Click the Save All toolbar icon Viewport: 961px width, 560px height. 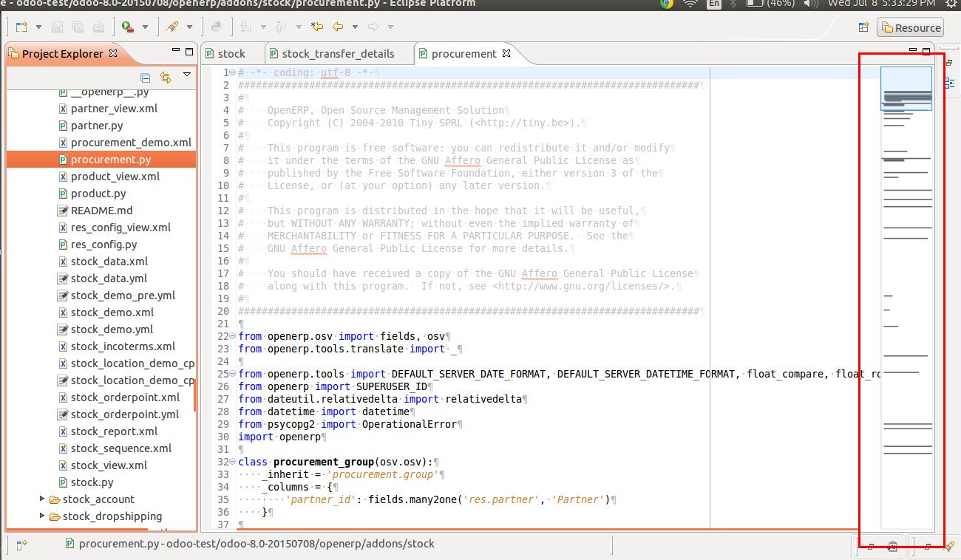tap(76, 25)
